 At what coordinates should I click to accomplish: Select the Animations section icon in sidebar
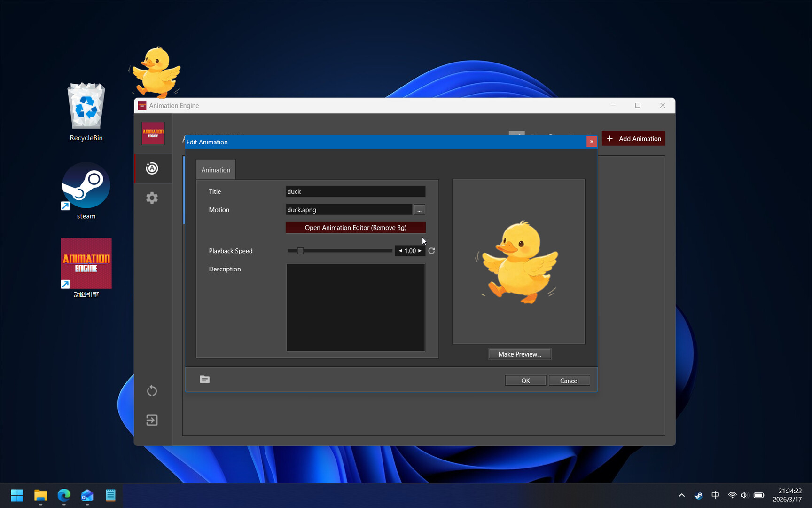coord(152,168)
